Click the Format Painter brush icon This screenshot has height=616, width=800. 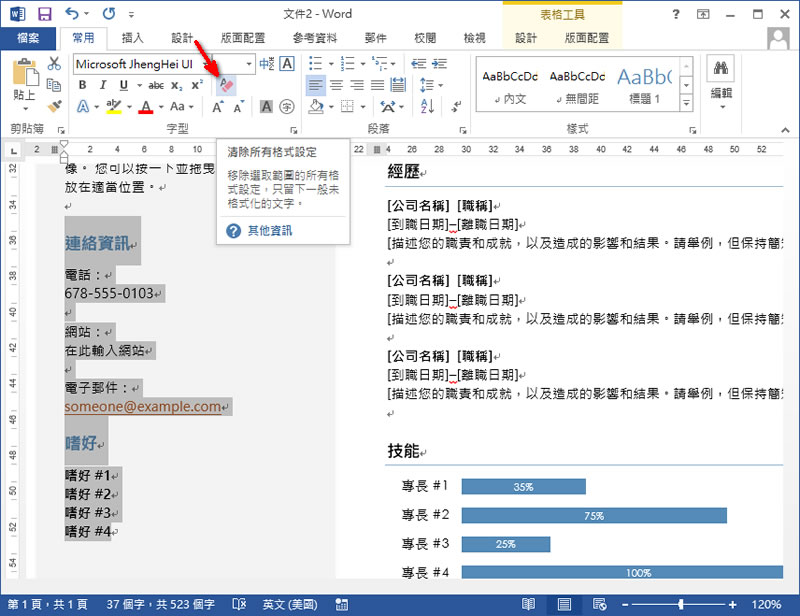point(54,106)
